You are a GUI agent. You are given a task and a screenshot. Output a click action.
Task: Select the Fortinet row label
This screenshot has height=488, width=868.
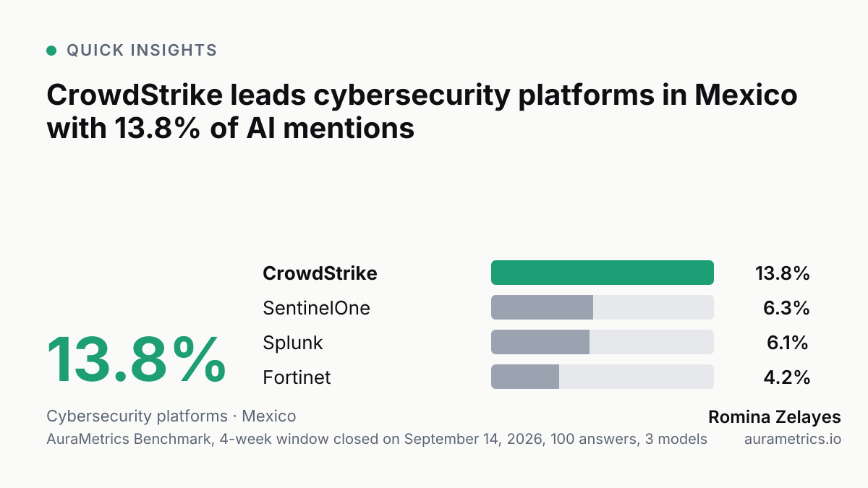[297, 377]
